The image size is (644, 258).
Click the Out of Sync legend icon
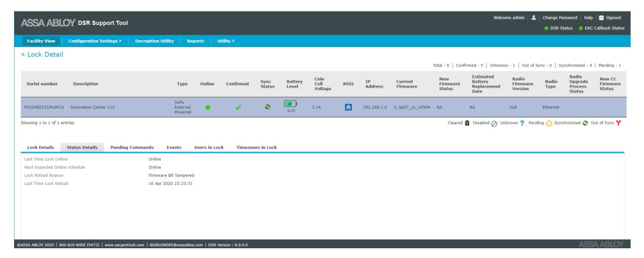click(x=618, y=123)
